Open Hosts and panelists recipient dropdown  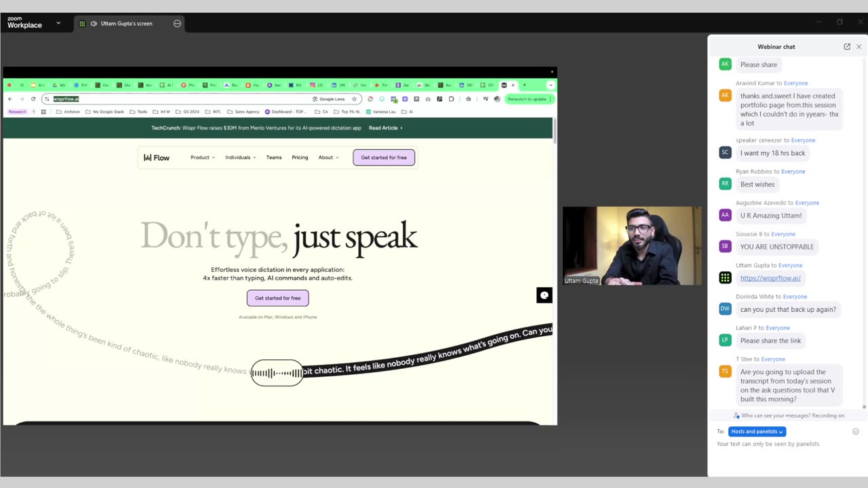pyautogui.click(x=757, y=431)
